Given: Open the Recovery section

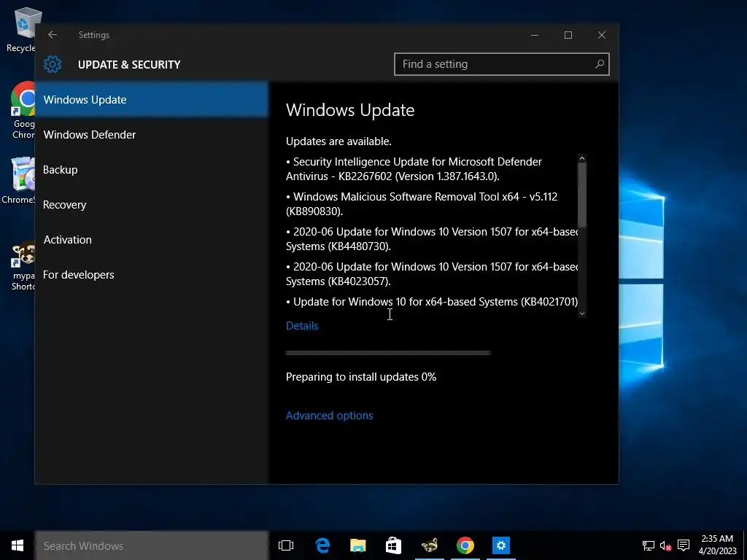Looking at the screenshot, I should (x=152, y=205).
